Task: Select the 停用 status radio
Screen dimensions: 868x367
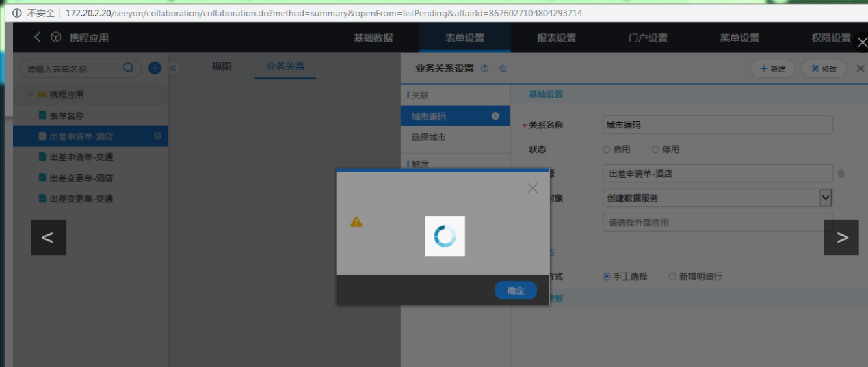Action: click(x=655, y=149)
